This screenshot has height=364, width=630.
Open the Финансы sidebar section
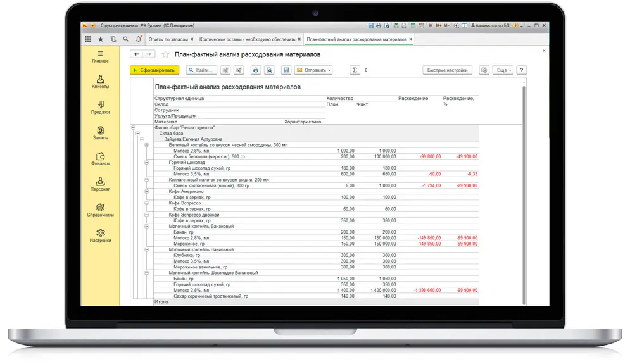[100, 159]
